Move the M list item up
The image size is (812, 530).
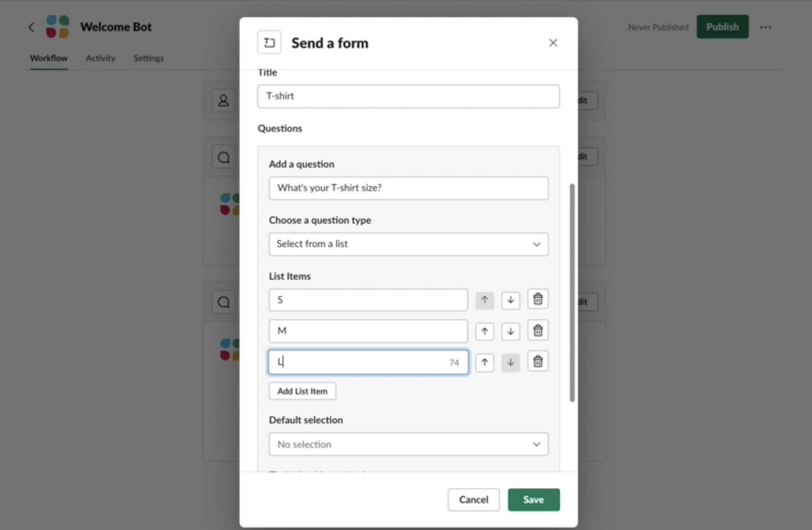pos(485,332)
